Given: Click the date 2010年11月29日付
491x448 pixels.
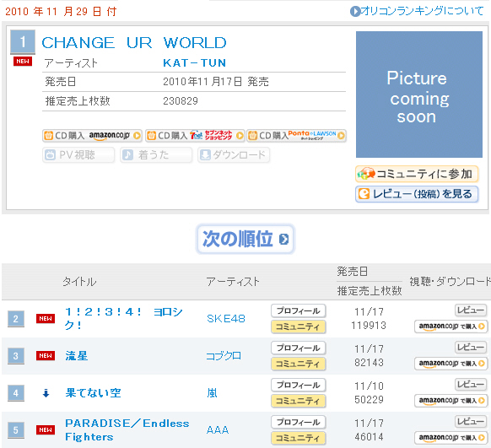Looking at the screenshot, I should tap(61, 12).
